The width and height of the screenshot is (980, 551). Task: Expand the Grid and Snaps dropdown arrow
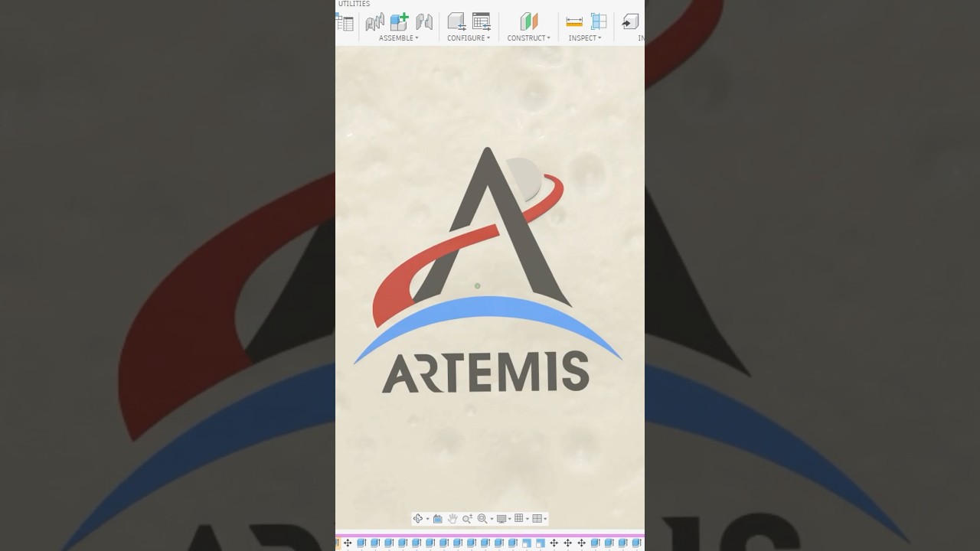[528, 519]
